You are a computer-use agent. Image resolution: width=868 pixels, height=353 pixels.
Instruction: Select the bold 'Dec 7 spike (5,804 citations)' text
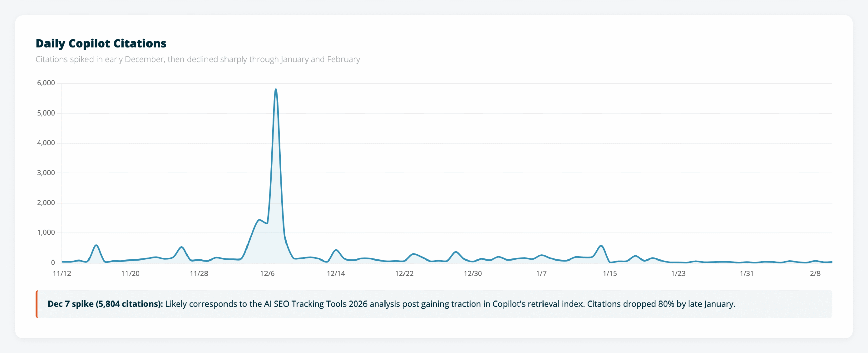pyautogui.click(x=105, y=304)
